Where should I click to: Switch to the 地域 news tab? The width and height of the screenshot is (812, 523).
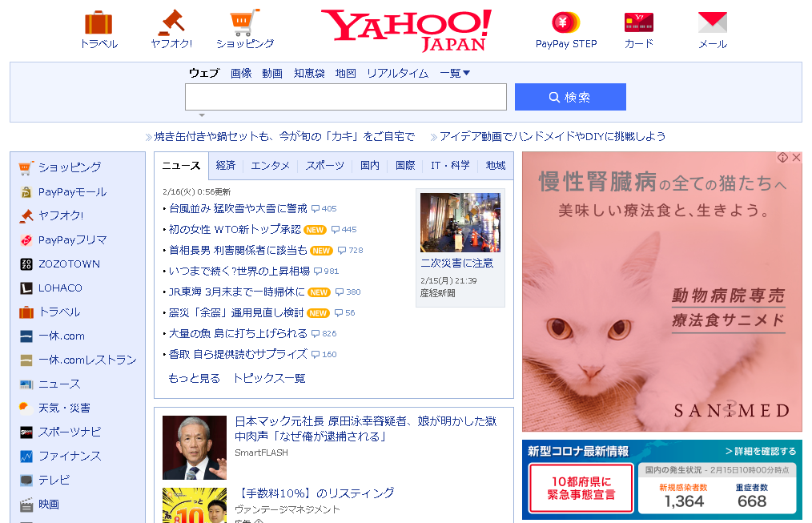tap(496, 165)
